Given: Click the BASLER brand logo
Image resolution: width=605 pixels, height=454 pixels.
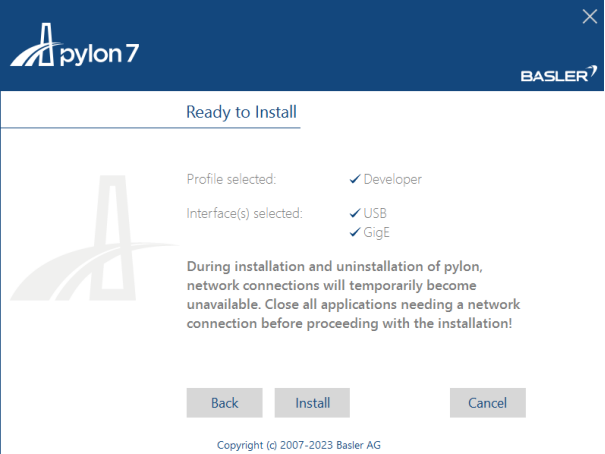Looking at the screenshot, I should pyautogui.click(x=560, y=76).
